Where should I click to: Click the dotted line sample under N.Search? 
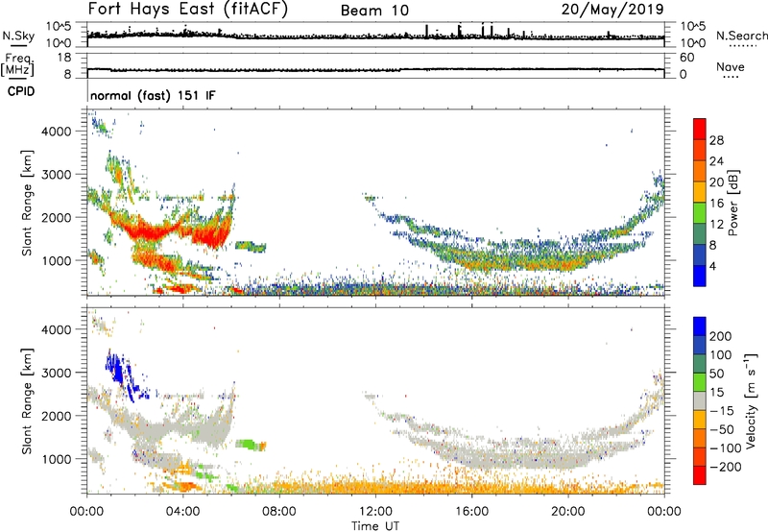pos(743,45)
